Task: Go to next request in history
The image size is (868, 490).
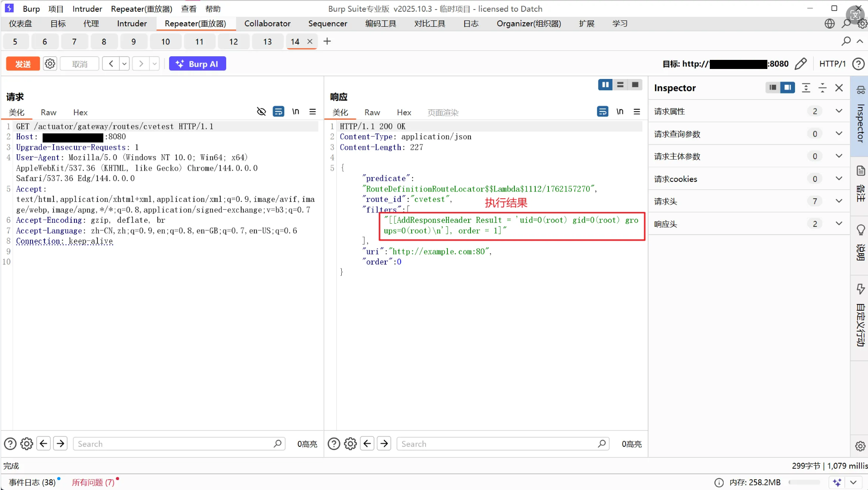Action: (x=141, y=64)
